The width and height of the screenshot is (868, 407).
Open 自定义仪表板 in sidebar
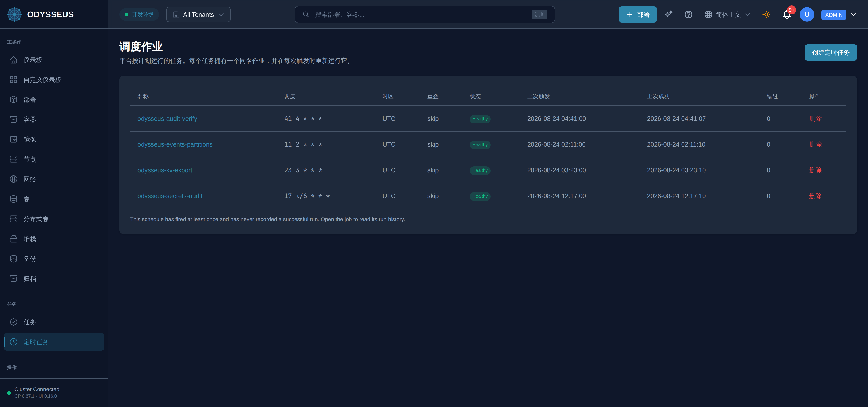point(54,80)
